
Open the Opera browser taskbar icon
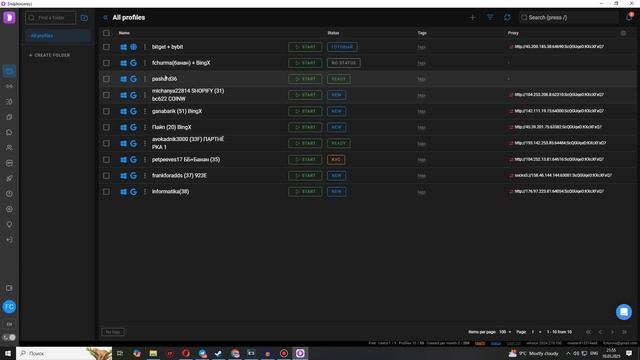186,353
